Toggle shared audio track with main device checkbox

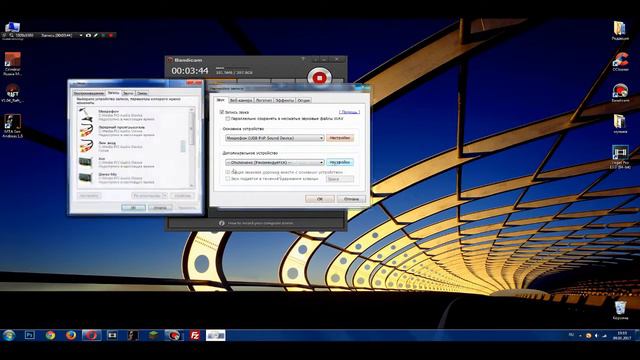228,172
